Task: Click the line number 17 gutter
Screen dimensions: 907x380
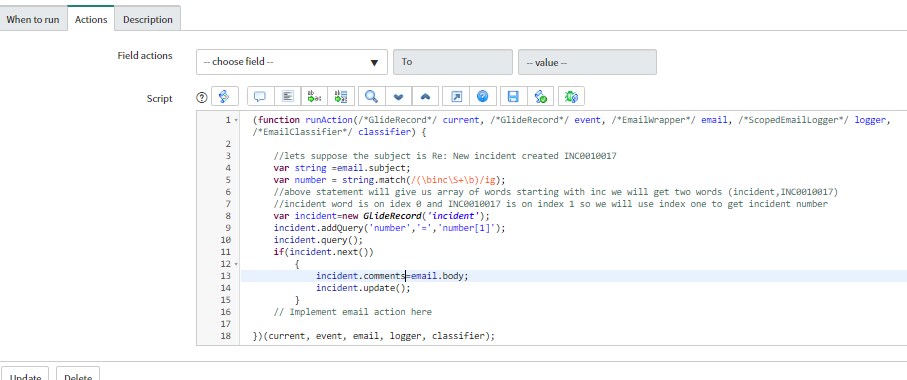Action: [226, 324]
